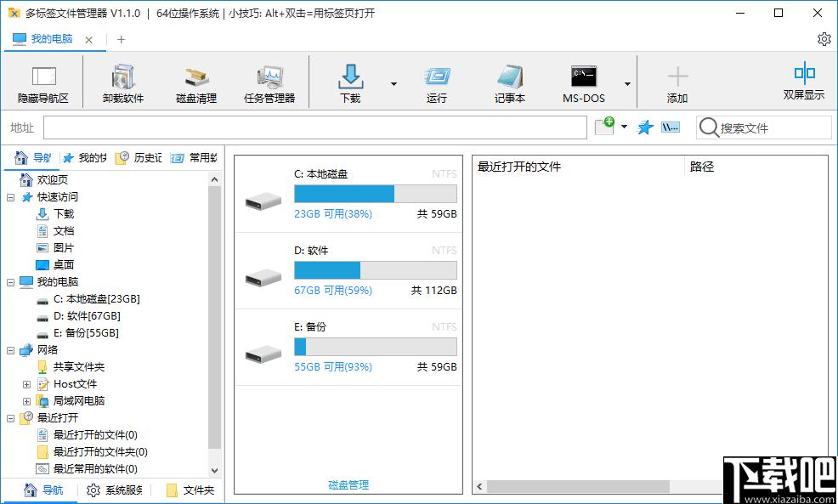Open the Run (运行) dialog icon
The height and width of the screenshot is (504, 838).
tap(437, 76)
